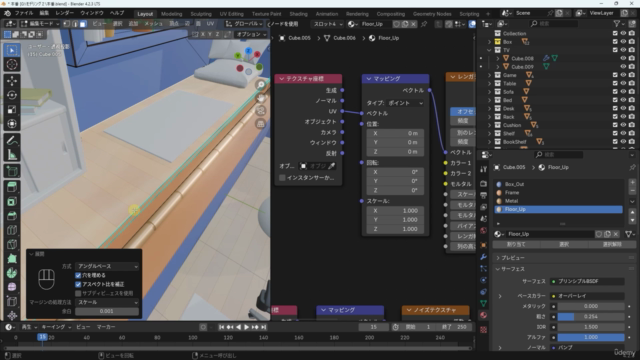Screen dimensions: 640x360
Task: Open the Object Data properties tab icon
Action: tap(484, 303)
